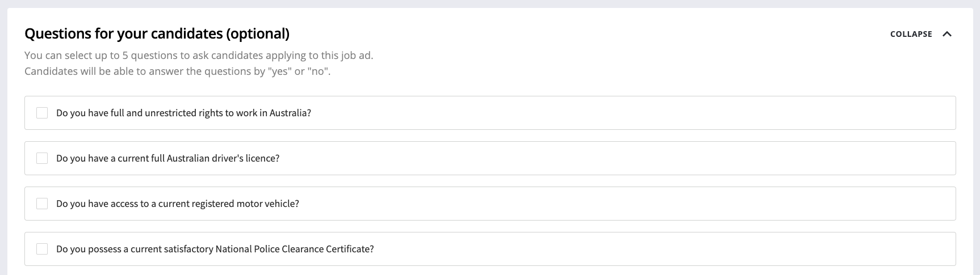Click the "(optional)" word in the heading
Viewport: 980px width, 275px height.
tap(258, 34)
